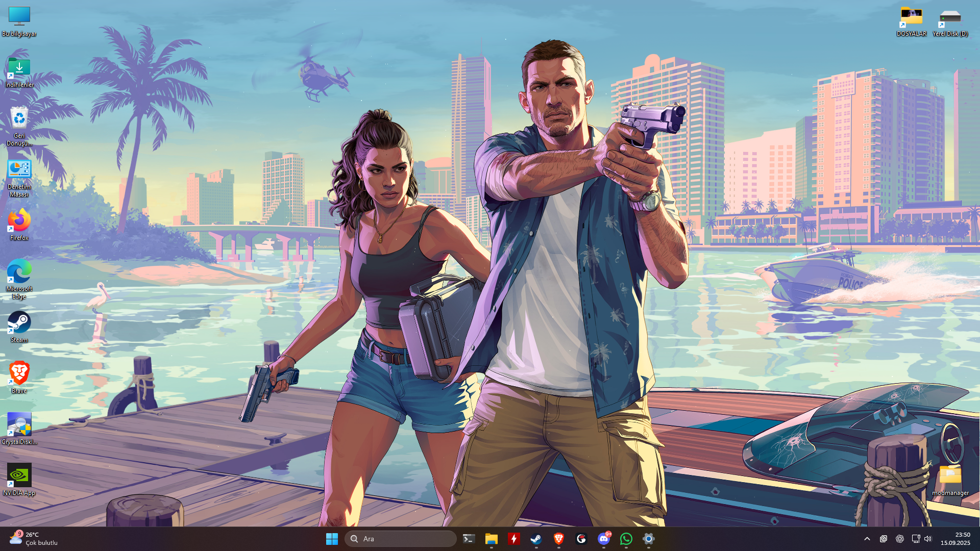Open the volume speaker tray icon
The width and height of the screenshot is (980, 551).
click(928, 539)
